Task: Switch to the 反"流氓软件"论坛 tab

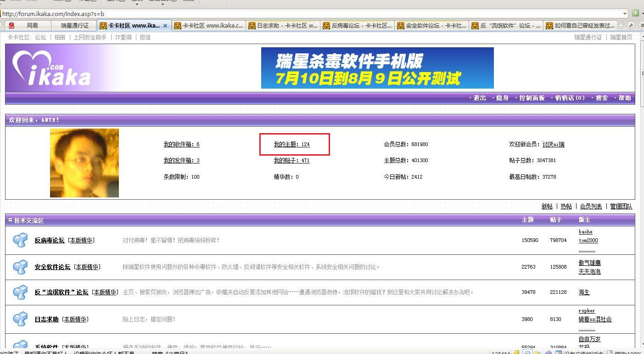Action: 506,26
